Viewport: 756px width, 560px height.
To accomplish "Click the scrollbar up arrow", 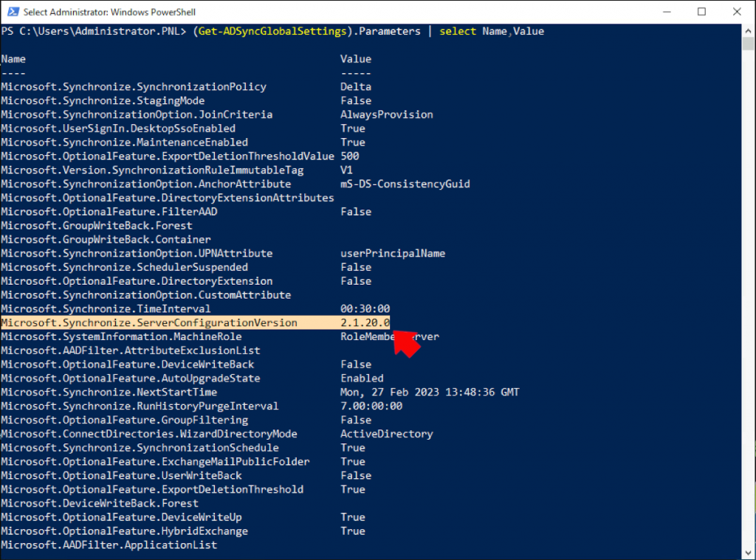I will coord(748,30).
